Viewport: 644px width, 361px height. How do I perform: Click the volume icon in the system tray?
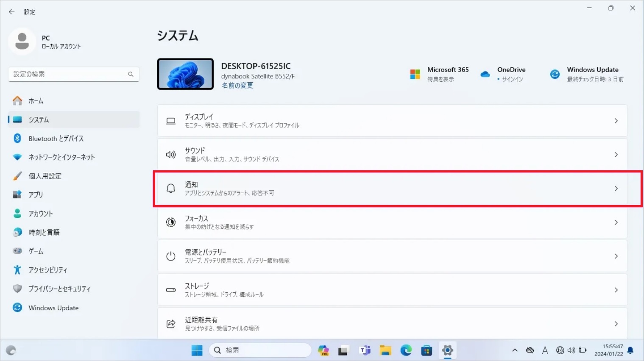pos(571,350)
